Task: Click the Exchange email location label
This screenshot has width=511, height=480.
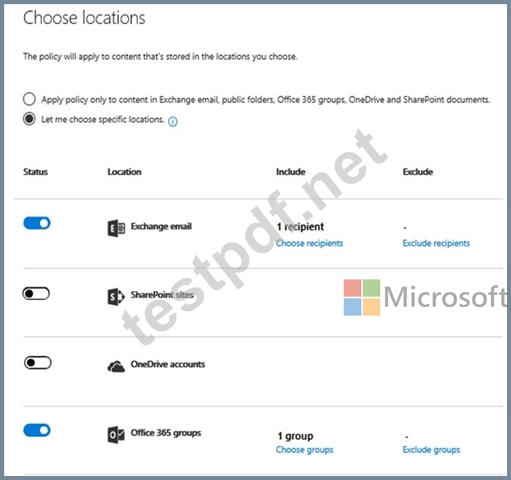Action: coord(161,227)
